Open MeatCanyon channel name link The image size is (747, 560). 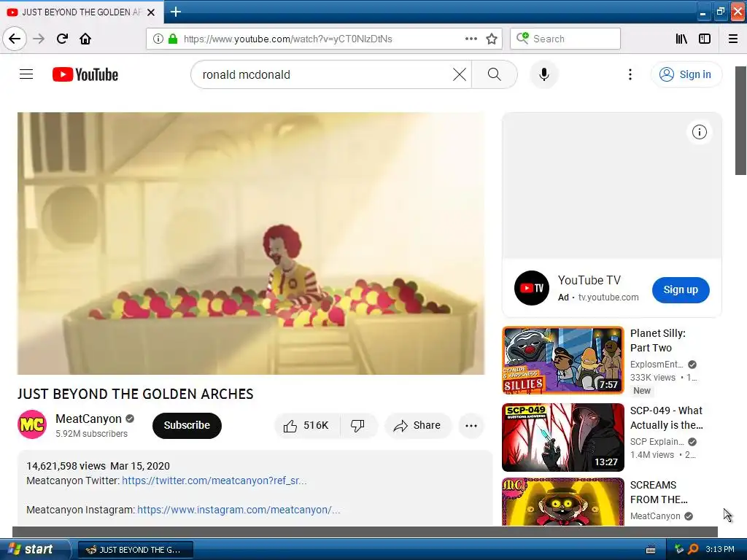pos(88,419)
